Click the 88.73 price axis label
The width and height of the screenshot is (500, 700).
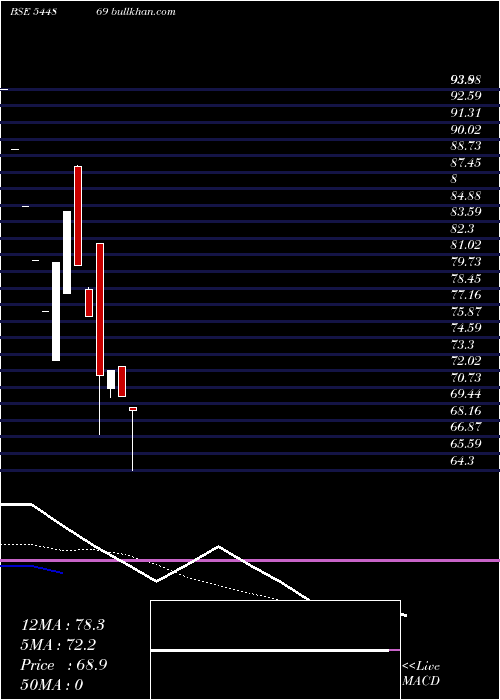(x=466, y=146)
